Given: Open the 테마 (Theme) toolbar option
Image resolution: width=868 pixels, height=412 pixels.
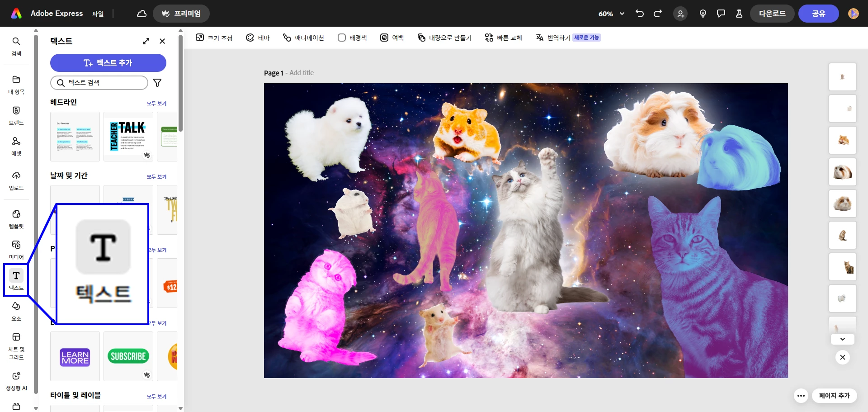Looking at the screenshot, I should (x=258, y=38).
